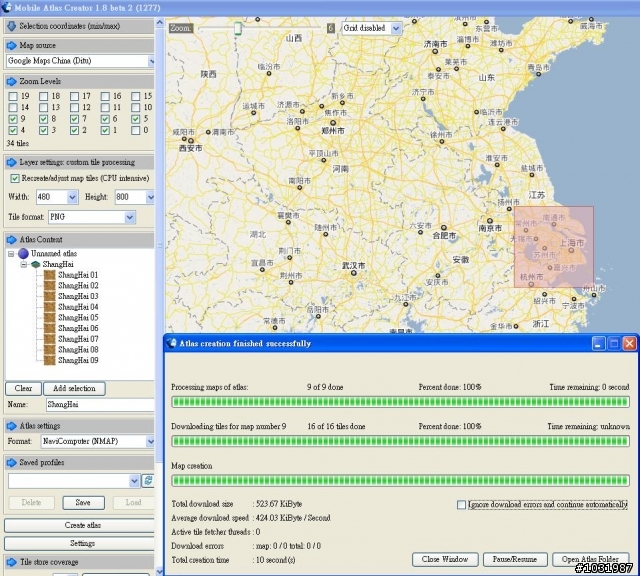Click the map zoom slider handle
This screenshot has height=576, width=640.
(238, 28)
